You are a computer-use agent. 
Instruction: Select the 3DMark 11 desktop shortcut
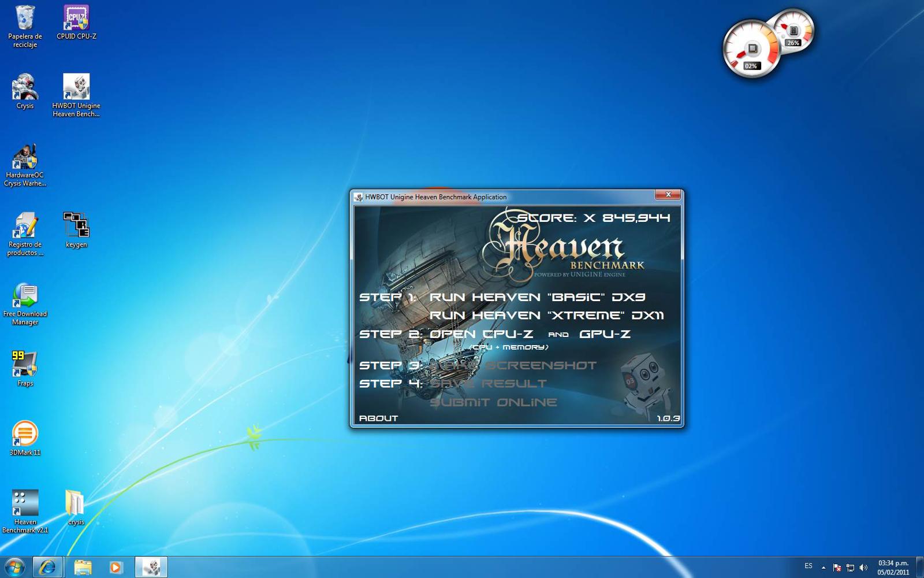coord(25,439)
